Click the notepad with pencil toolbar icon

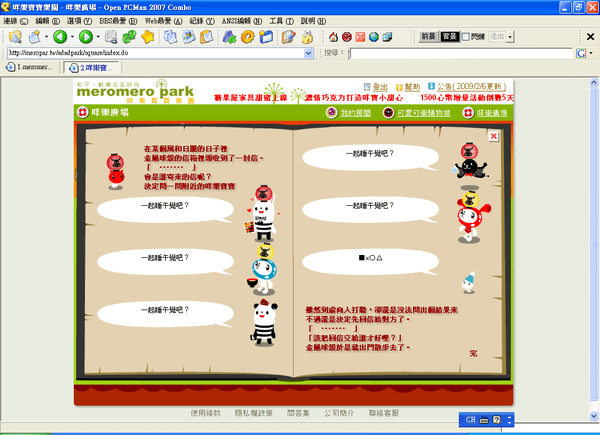[289, 37]
